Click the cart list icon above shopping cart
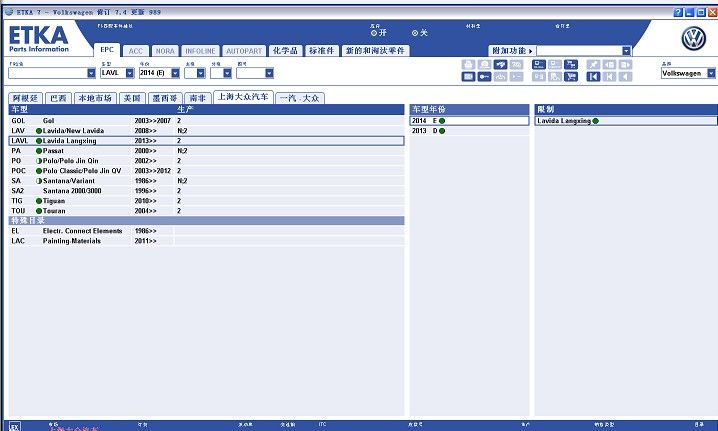The height and width of the screenshot is (431, 718). (571, 65)
